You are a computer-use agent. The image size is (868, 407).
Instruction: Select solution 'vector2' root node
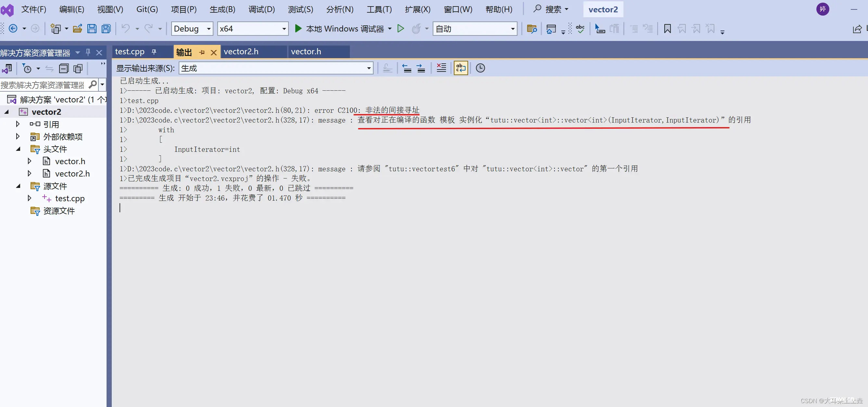pos(57,99)
